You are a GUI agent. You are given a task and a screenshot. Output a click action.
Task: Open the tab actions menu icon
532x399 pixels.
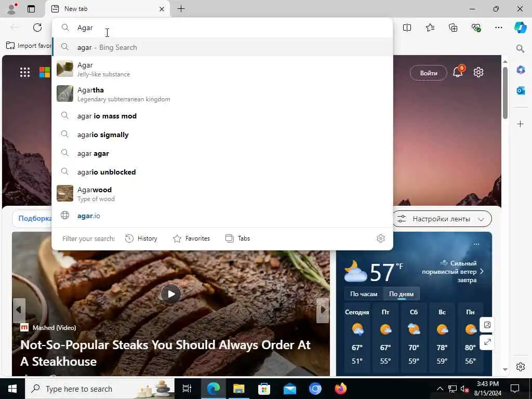[31, 9]
